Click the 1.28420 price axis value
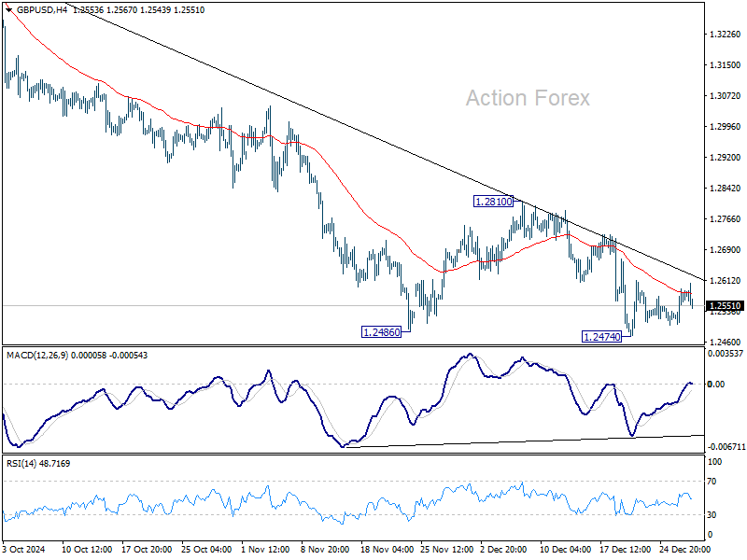 coord(726,189)
